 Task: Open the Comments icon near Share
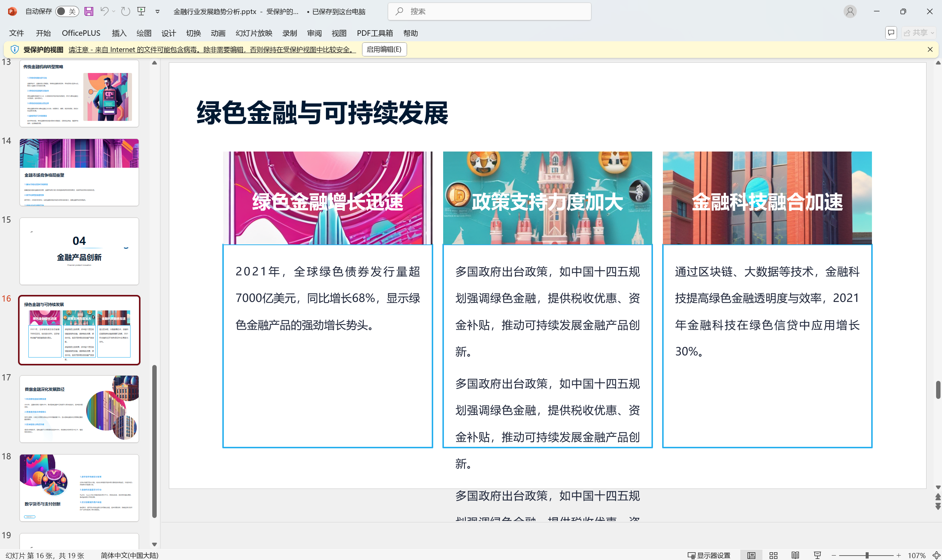click(891, 33)
